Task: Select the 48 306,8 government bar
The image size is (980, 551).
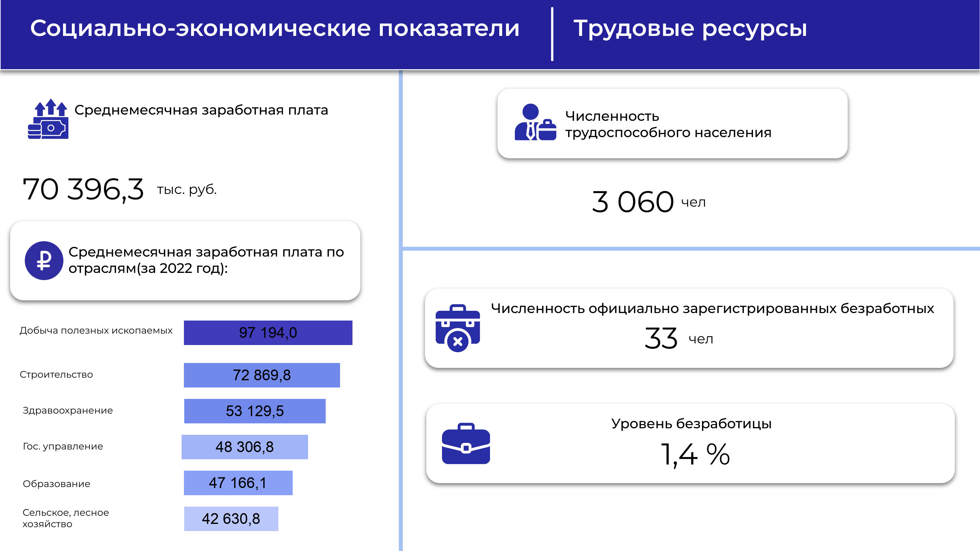Action: pyautogui.click(x=245, y=447)
